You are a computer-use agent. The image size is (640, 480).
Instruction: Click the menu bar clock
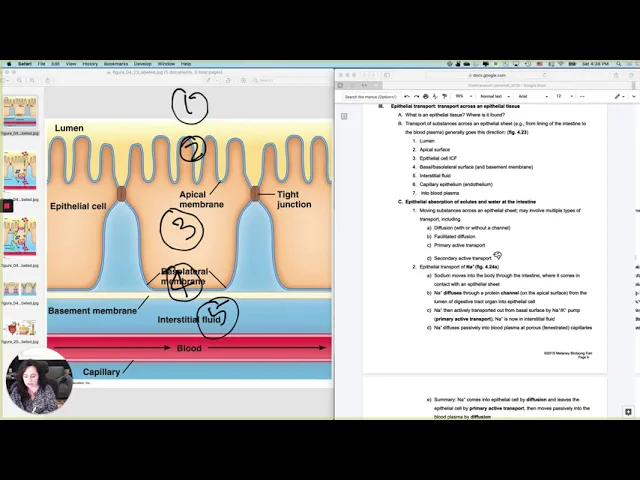click(595, 64)
